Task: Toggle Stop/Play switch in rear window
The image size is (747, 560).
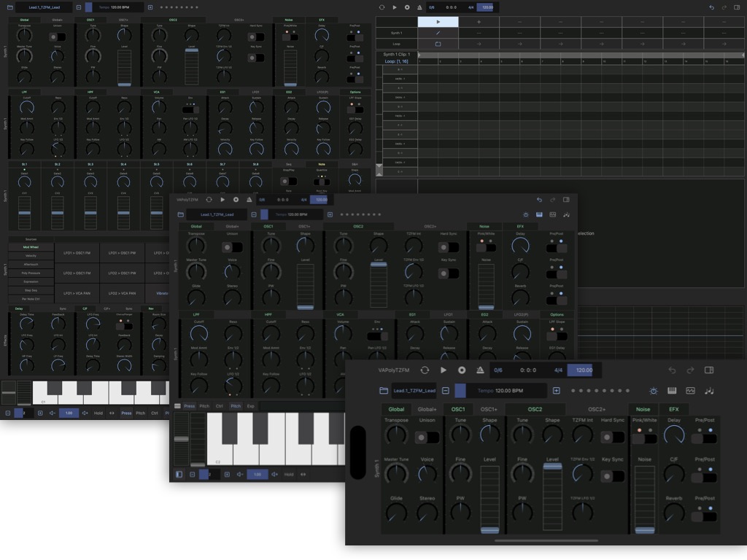Action: (289, 182)
